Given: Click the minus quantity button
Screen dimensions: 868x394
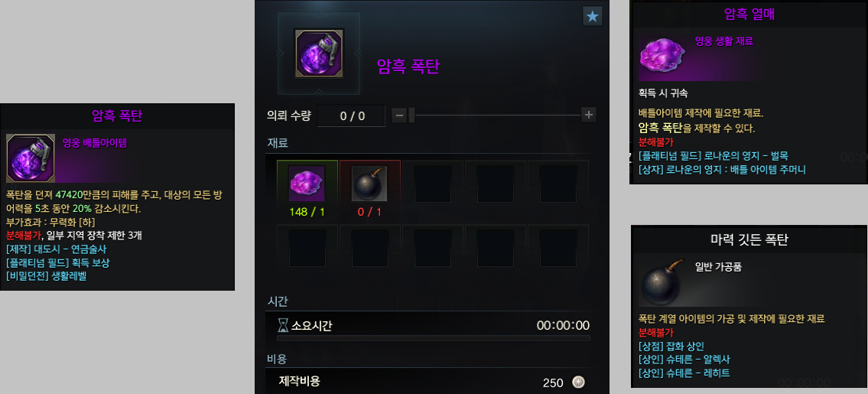Looking at the screenshot, I should 399,116.
